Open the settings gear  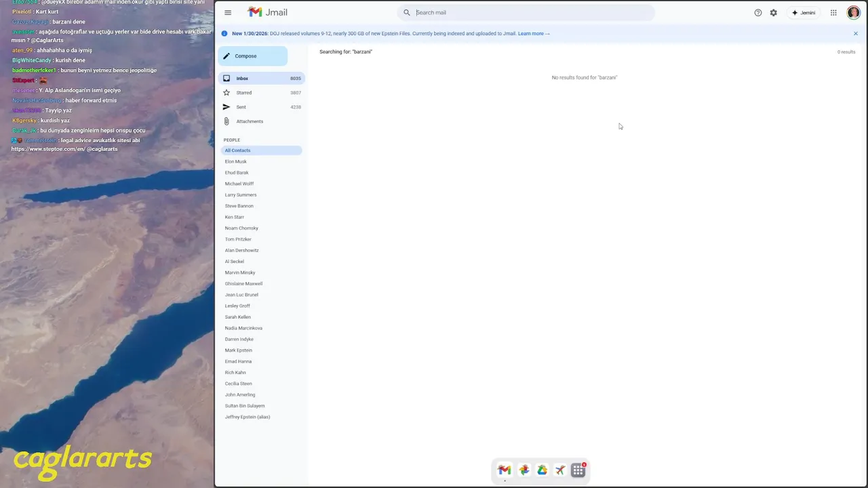click(x=774, y=12)
